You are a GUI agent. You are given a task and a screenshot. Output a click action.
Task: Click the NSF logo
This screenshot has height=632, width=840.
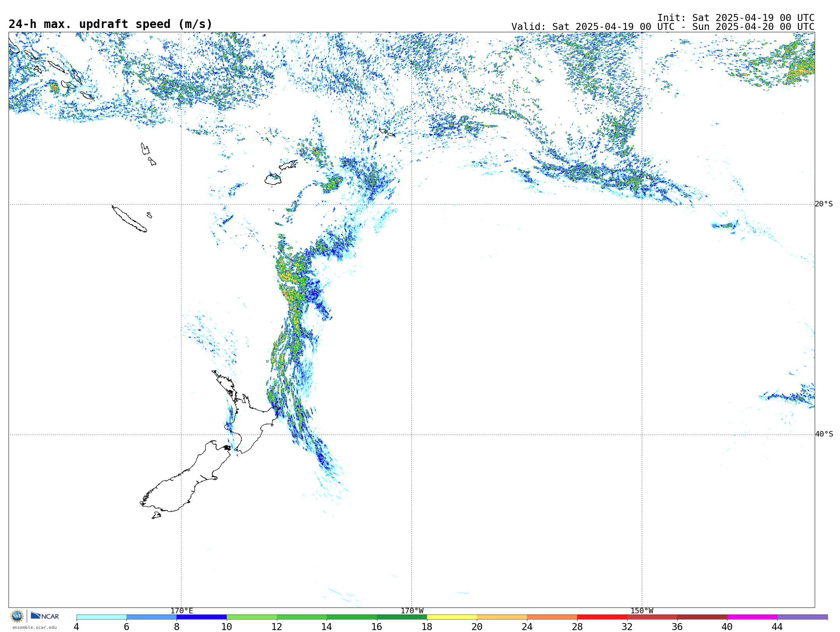click(x=17, y=616)
